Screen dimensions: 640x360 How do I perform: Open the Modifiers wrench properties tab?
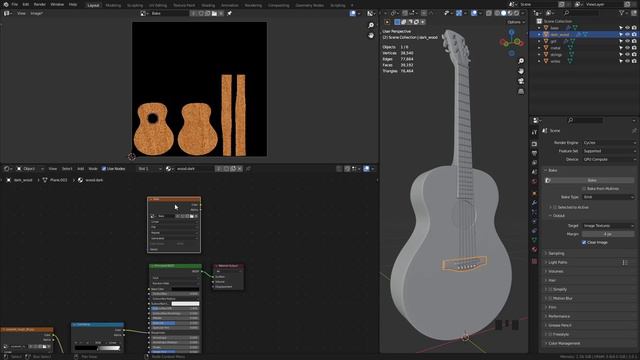click(x=534, y=203)
